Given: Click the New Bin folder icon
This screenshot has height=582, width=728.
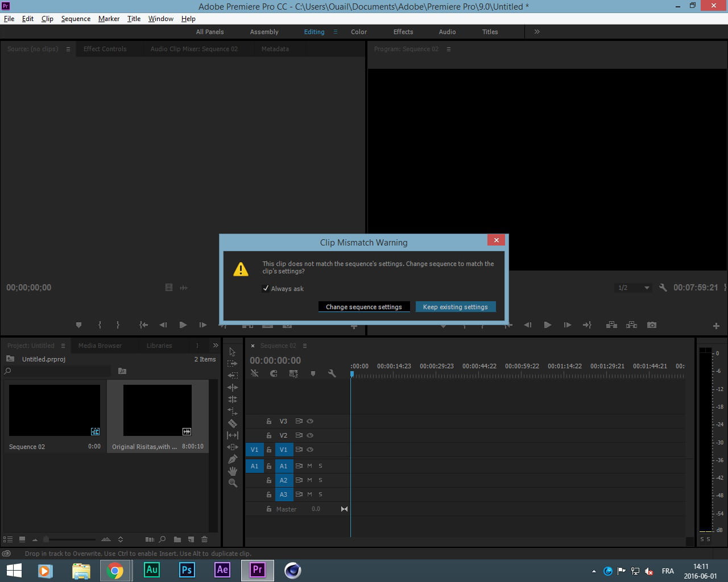Looking at the screenshot, I should [x=177, y=539].
